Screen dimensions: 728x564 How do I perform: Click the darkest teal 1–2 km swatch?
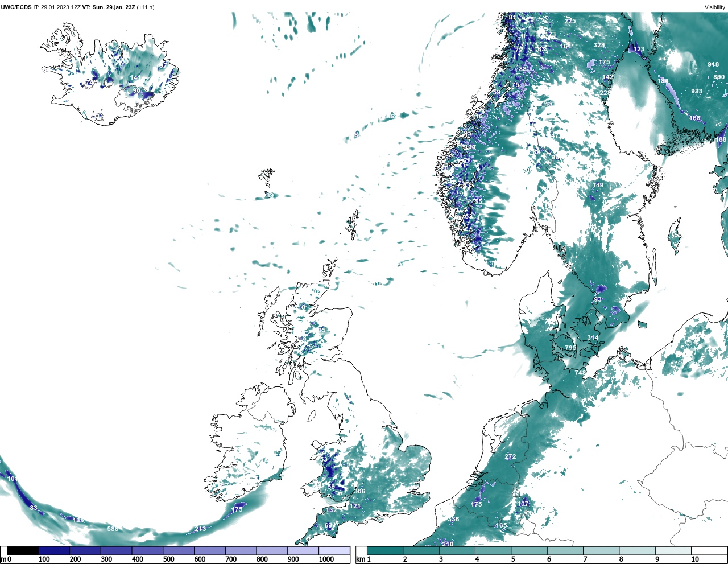385,550
